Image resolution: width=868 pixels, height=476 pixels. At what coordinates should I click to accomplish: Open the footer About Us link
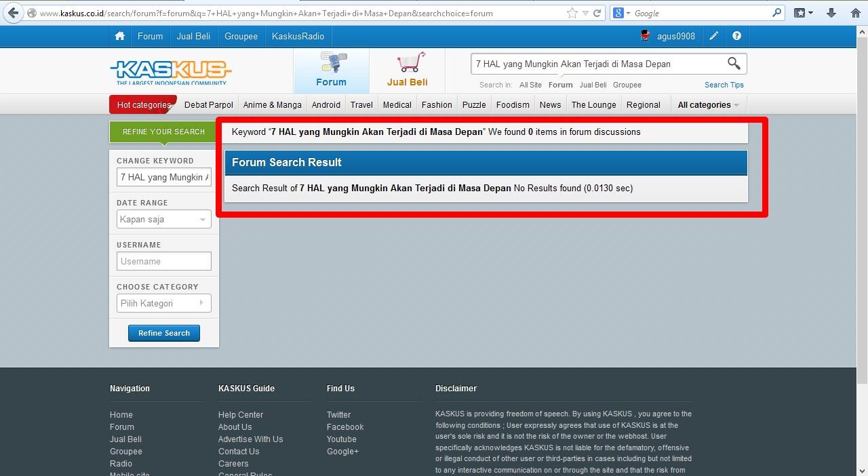point(235,427)
